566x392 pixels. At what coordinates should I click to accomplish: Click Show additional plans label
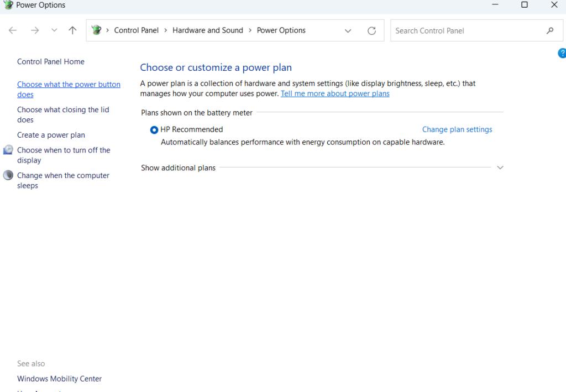179,168
